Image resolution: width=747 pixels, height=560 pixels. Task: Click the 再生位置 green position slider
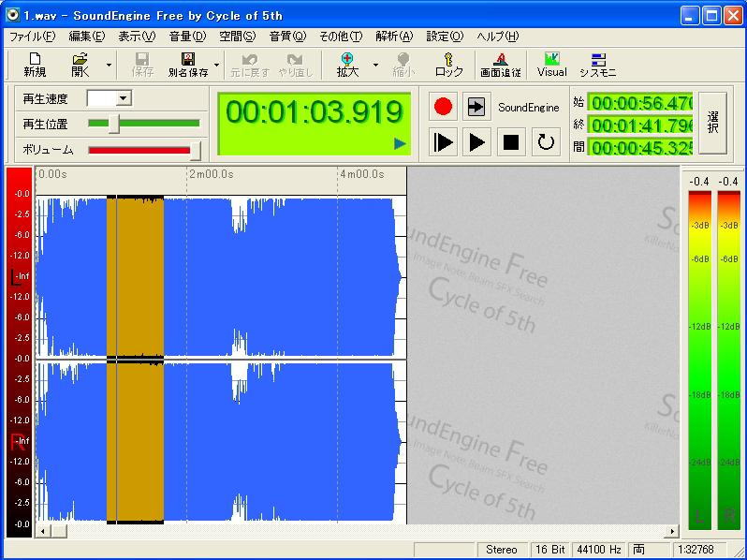click(144, 124)
